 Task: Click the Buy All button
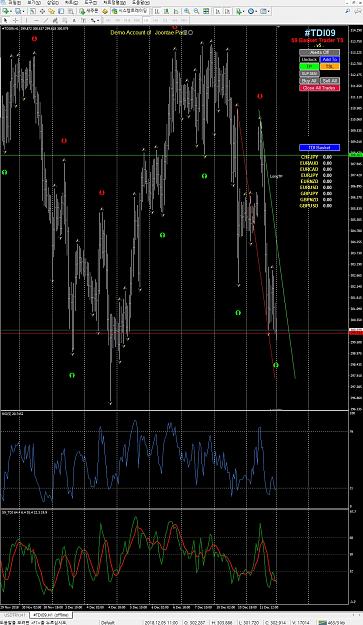(x=309, y=81)
